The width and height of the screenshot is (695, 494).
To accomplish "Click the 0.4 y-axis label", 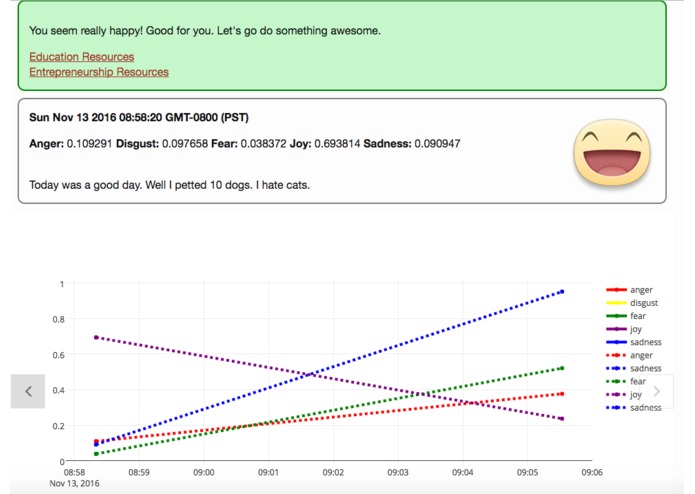I will point(59,390).
